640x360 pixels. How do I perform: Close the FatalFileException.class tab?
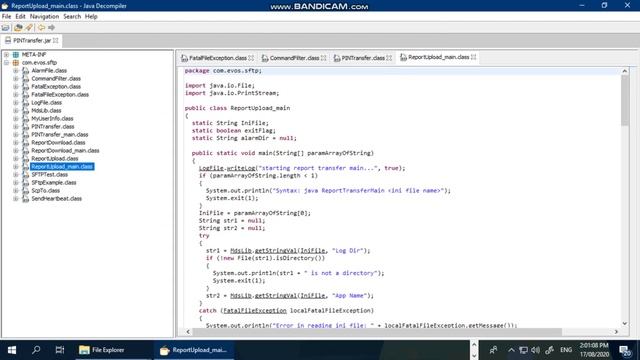[x=251, y=58]
